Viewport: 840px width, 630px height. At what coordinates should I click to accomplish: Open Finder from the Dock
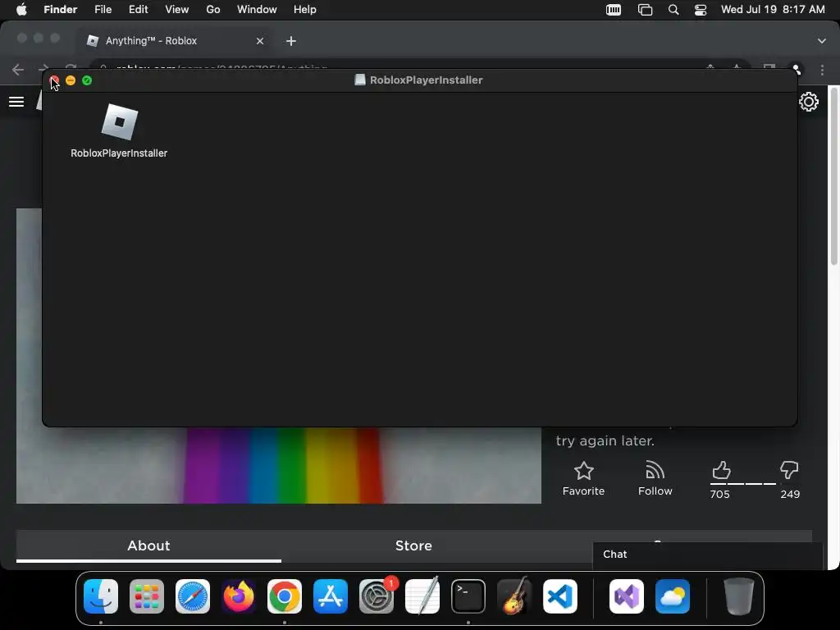tap(101, 596)
